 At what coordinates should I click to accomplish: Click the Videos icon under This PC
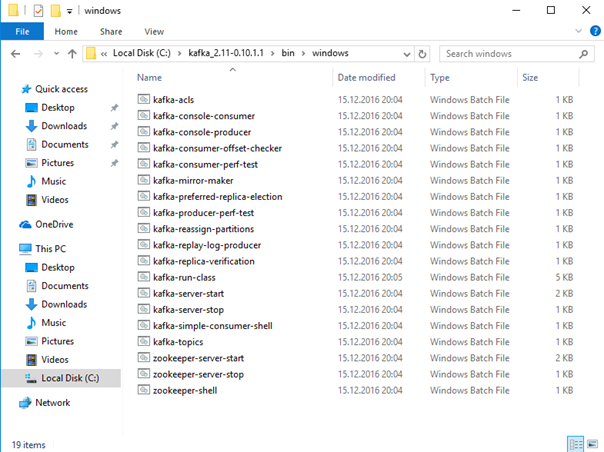pos(31,360)
